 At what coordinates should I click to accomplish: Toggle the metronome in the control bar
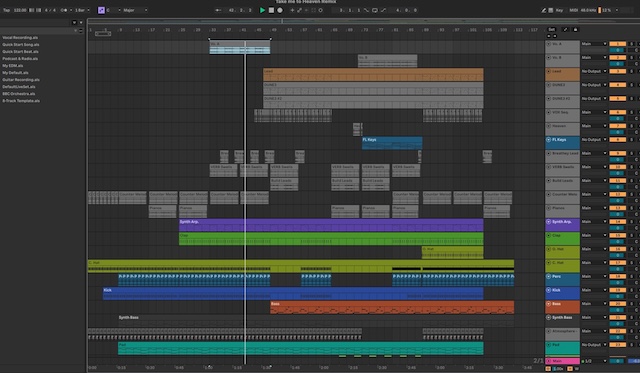pos(64,10)
